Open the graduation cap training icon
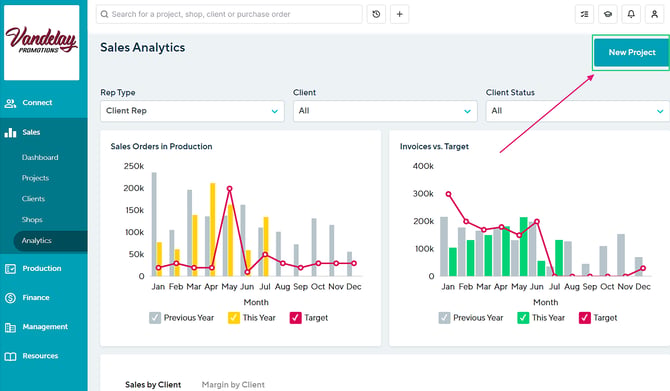Image resolution: width=670 pixels, height=391 pixels. pos(608,14)
